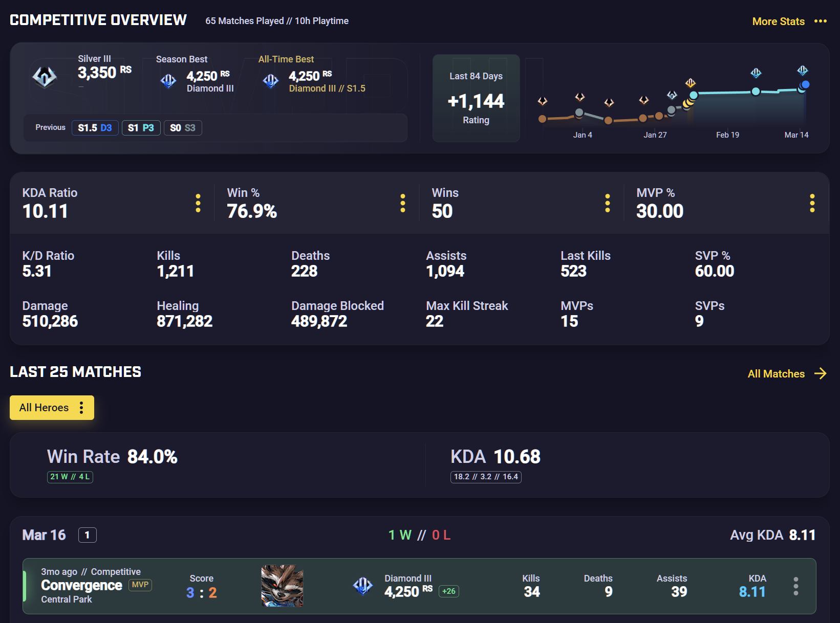
Task: Click the MVP badge next to Convergence
Action: [140, 585]
